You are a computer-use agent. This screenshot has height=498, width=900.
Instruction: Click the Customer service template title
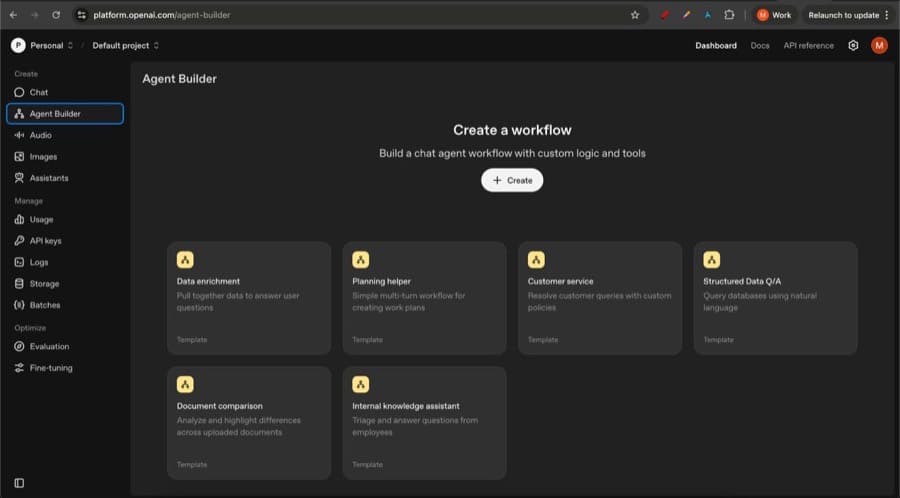click(560, 281)
